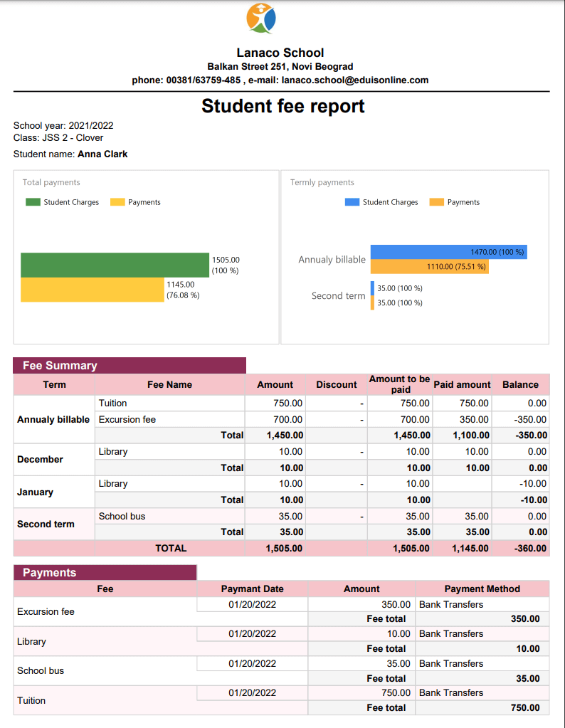Click the Balance column header
The image size is (565, 728).
[x=520, y=384]
